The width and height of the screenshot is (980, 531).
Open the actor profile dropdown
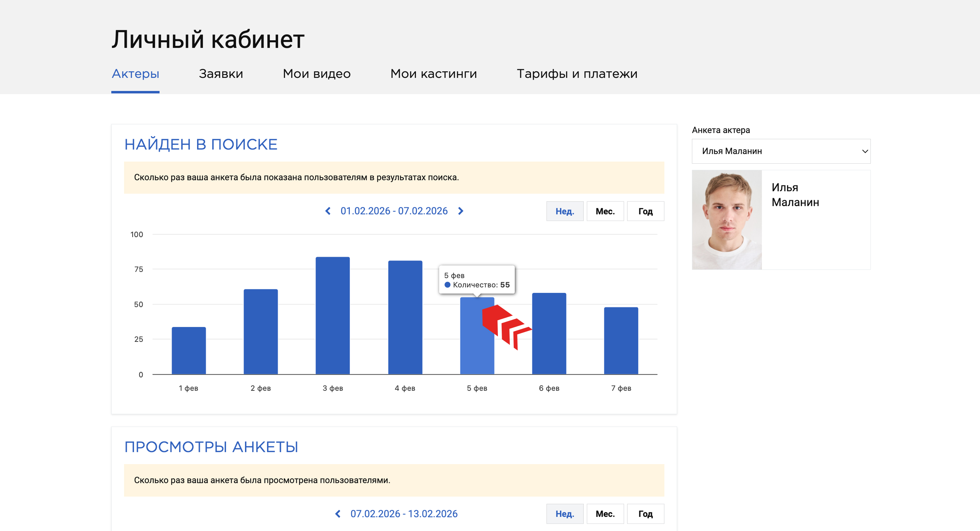(x=780, y=151)
